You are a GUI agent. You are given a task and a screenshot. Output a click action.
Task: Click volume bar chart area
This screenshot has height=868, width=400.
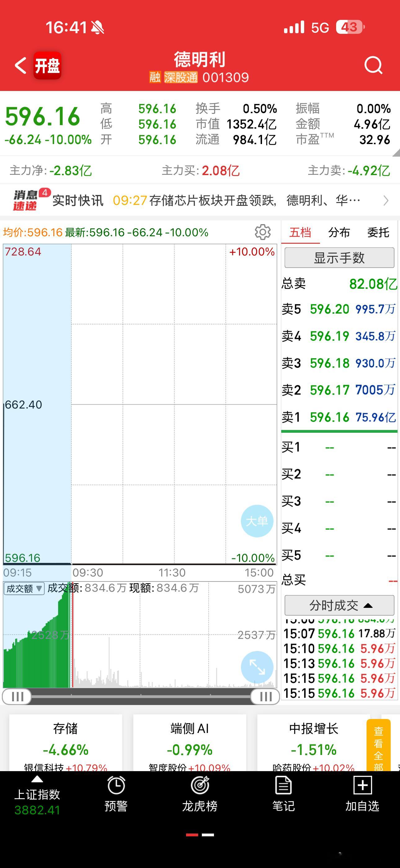point(140,635)
